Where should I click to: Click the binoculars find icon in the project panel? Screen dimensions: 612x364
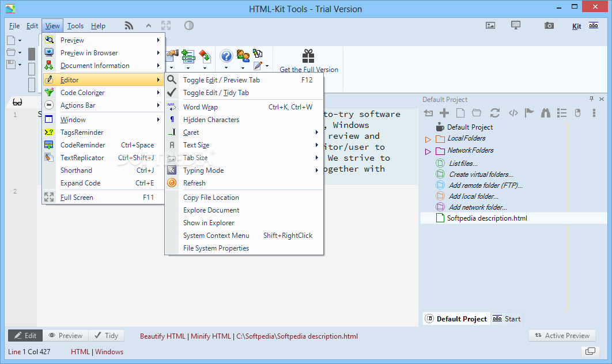coord(546,113)
